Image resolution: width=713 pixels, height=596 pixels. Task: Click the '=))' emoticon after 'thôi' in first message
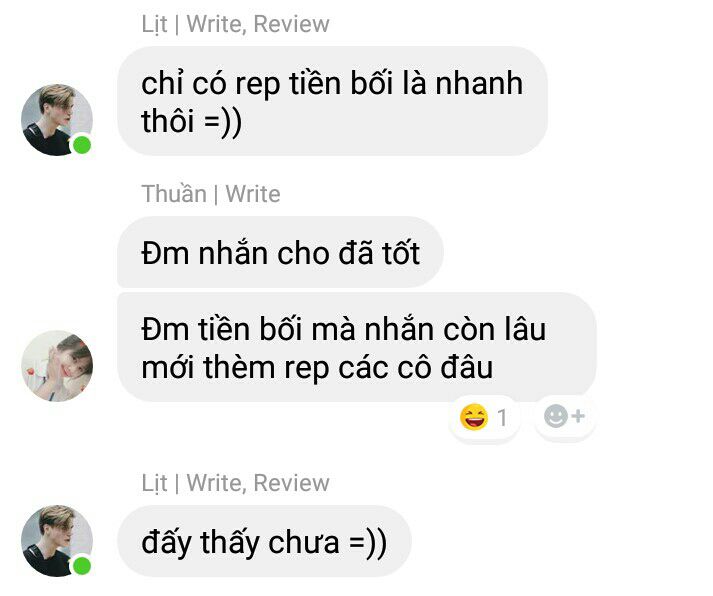[x=223, y=122]
